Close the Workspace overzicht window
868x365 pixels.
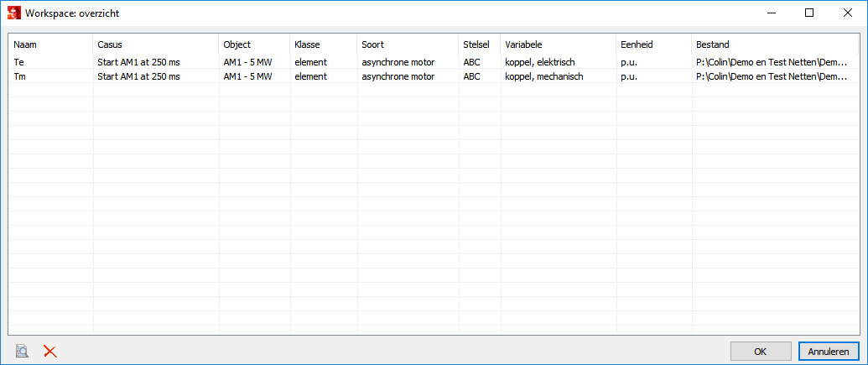click(848, 13)
